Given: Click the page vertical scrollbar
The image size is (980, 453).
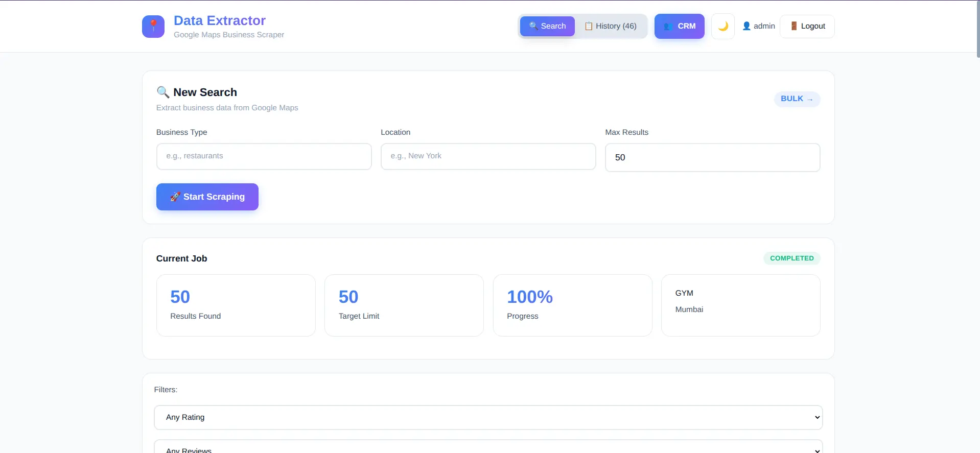Looking at the screenshot, I should [x=977, y=31].
